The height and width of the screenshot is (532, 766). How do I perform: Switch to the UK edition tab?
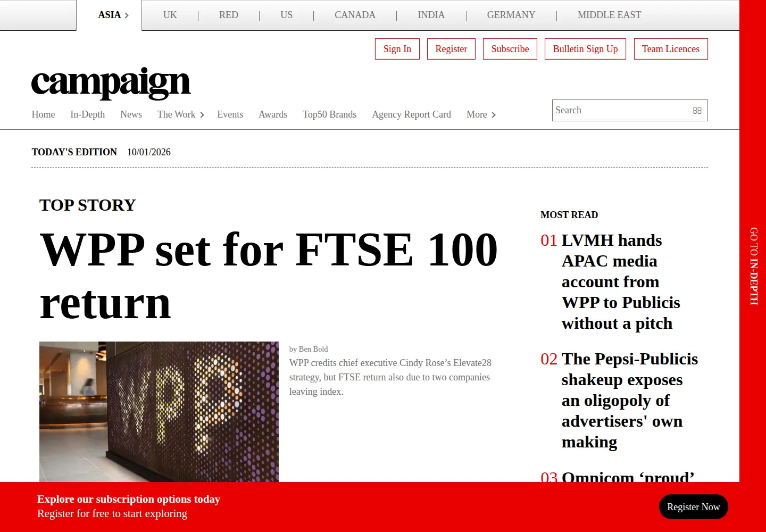tap(170, 15)
